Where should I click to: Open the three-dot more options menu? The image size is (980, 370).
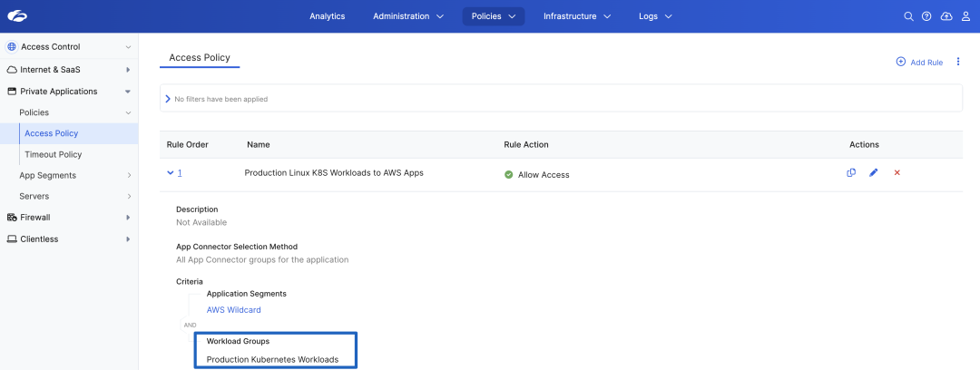tap(957, 62)
